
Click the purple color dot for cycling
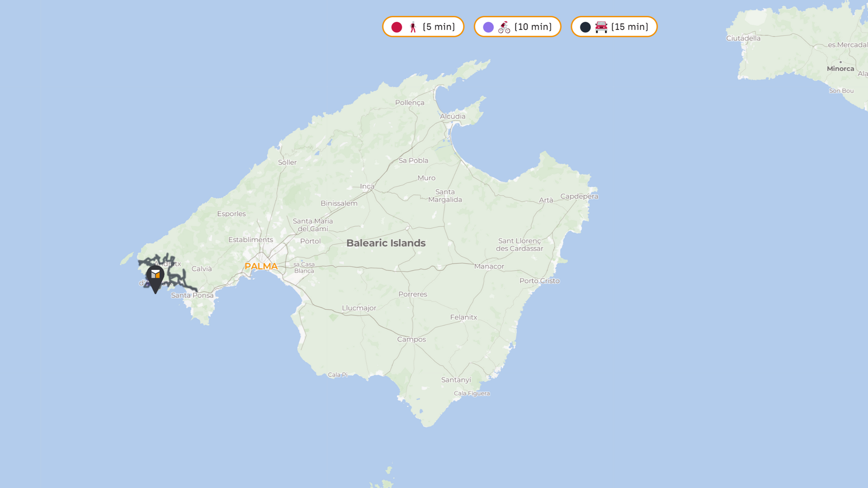coord(488,27)
